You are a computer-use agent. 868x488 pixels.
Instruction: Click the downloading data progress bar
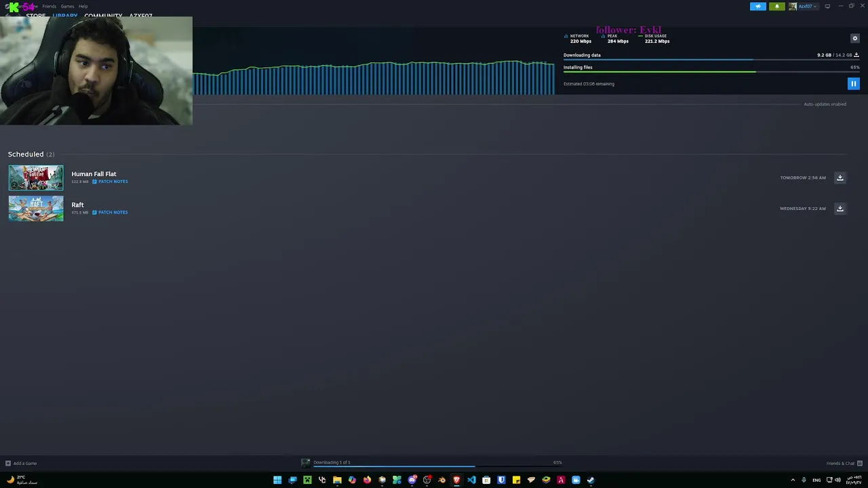[711, 60]
